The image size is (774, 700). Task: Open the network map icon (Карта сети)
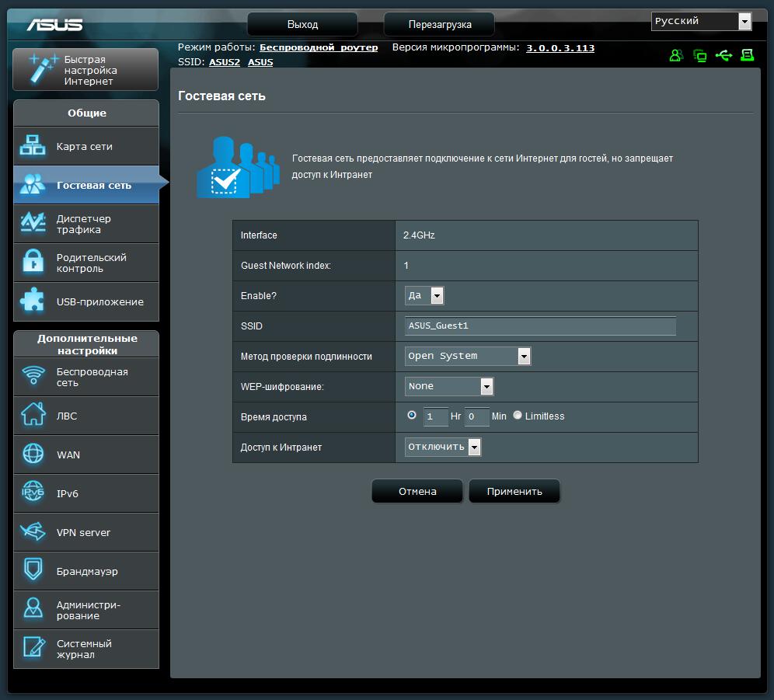(33, 145)
